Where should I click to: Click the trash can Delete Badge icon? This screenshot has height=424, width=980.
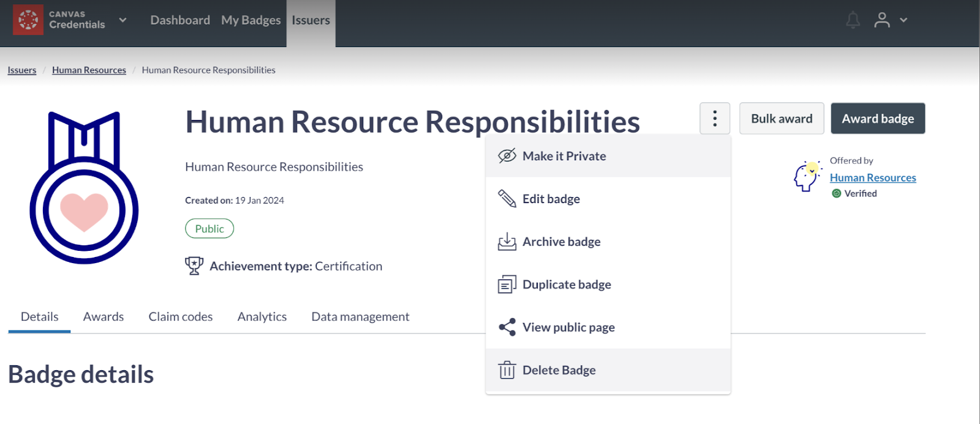pyautogui.click(x=507, y=370)
